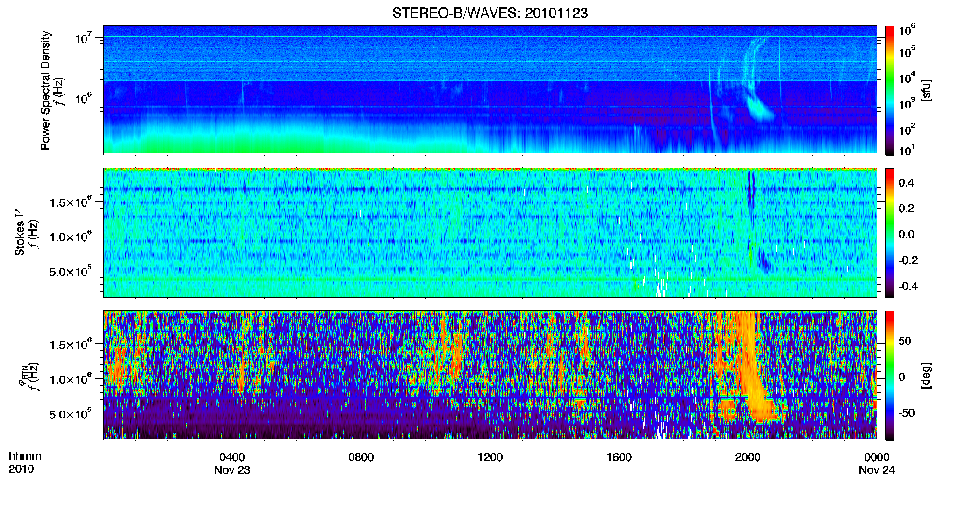Click the top panel's [sfu] colorbar unit label
The height and width of the screenshot is (505, 980).
[x=926, y=90]
